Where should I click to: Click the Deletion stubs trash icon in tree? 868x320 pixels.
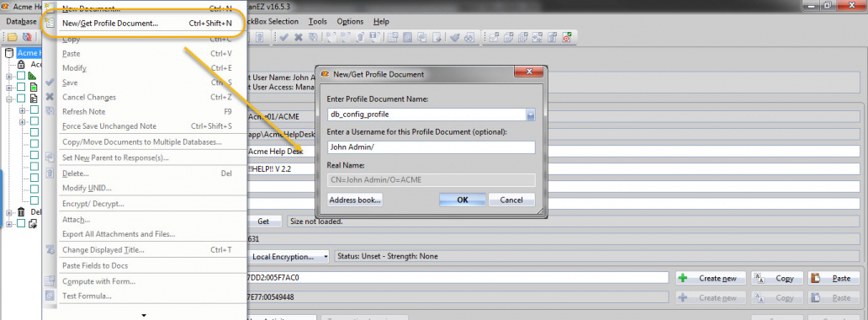coord(21,212)
